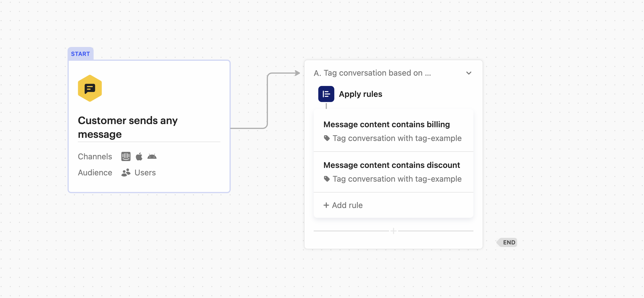Click the Add rule option

coord(343,205)
